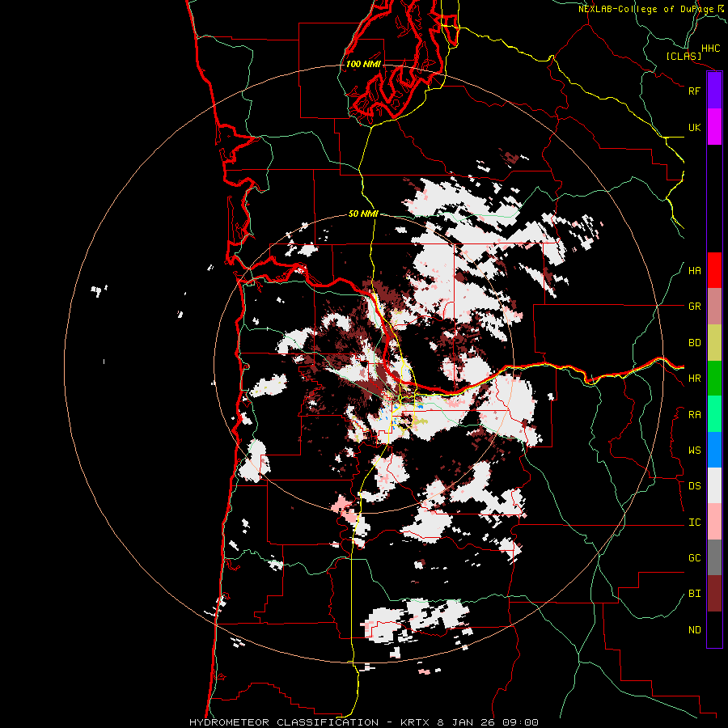728x728 pixels.
Task: Click the BD legend label
Action: (x=694, y=343)
